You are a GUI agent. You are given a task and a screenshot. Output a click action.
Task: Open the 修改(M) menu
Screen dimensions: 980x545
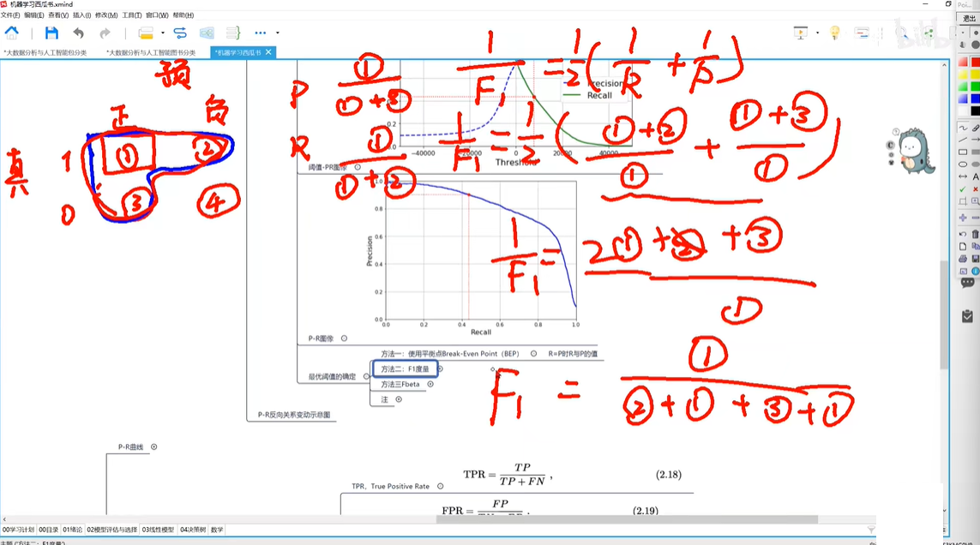(x=106, y=15)
